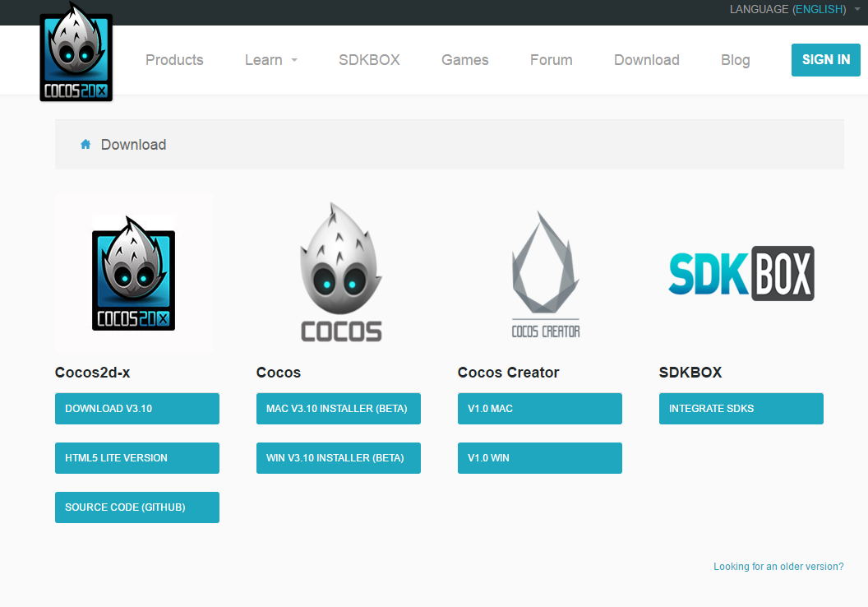Click the Cocos2d-x product image

tap(133, 273)
